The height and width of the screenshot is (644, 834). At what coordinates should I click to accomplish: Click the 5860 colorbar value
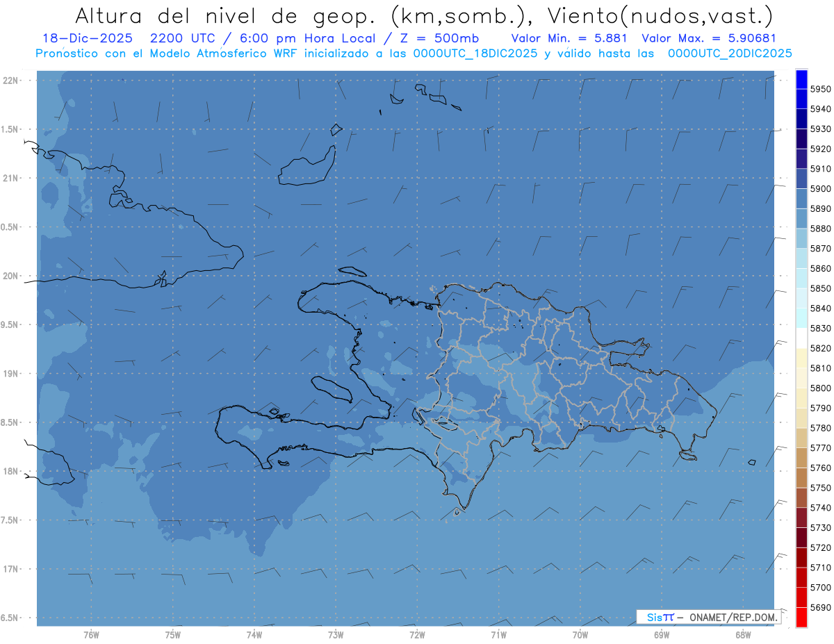click(x=821, y=268)
